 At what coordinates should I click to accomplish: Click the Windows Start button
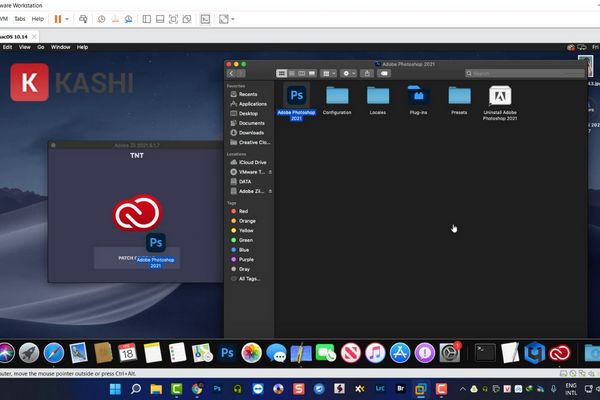(x=115, y=389)
